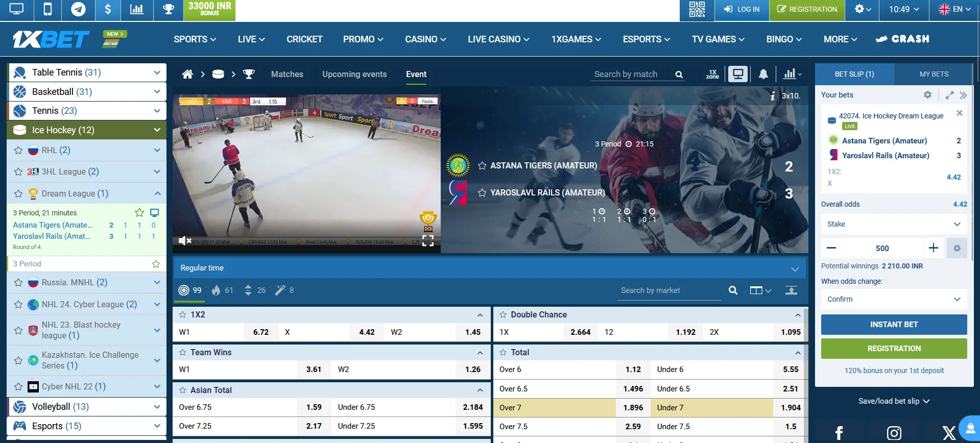The image size is (980, 443).
Task: Favorite the RHL league with its star
Action: pos(18,151)
